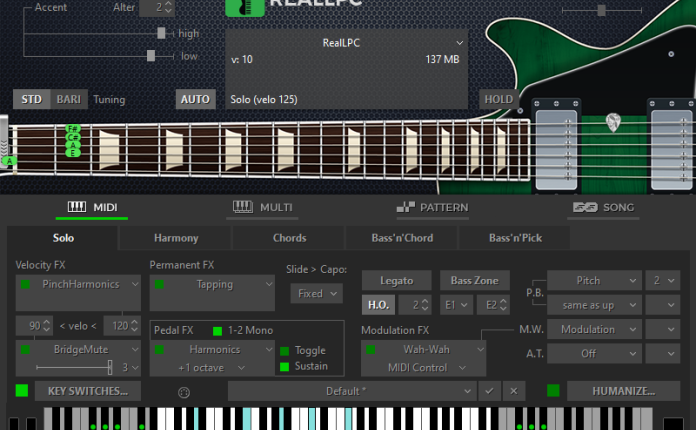This screenshot has width=696, height=430.
Task: Open the Wah-Wah modulation FX dropdown
Action: [x=431, y=350]
